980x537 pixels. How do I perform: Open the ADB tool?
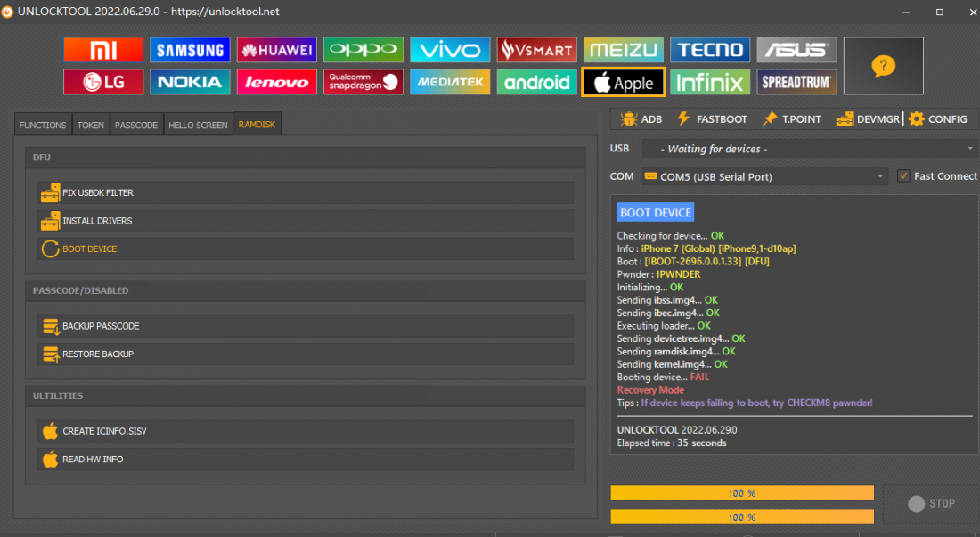pos(641,118)
